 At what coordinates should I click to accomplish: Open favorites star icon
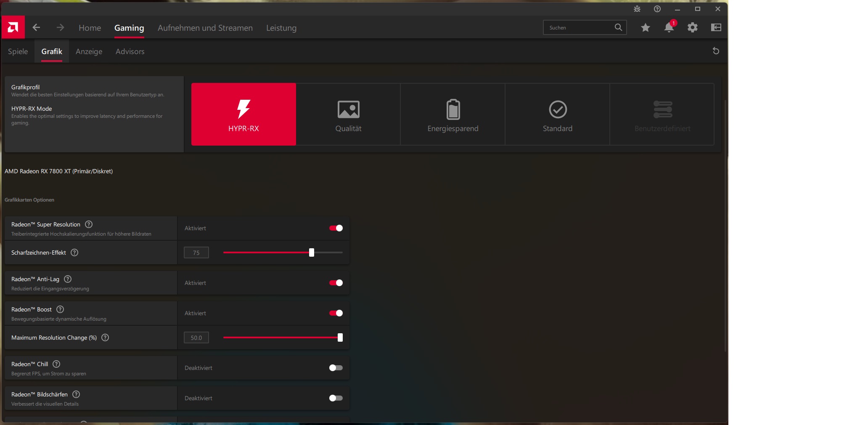[646, 27]
